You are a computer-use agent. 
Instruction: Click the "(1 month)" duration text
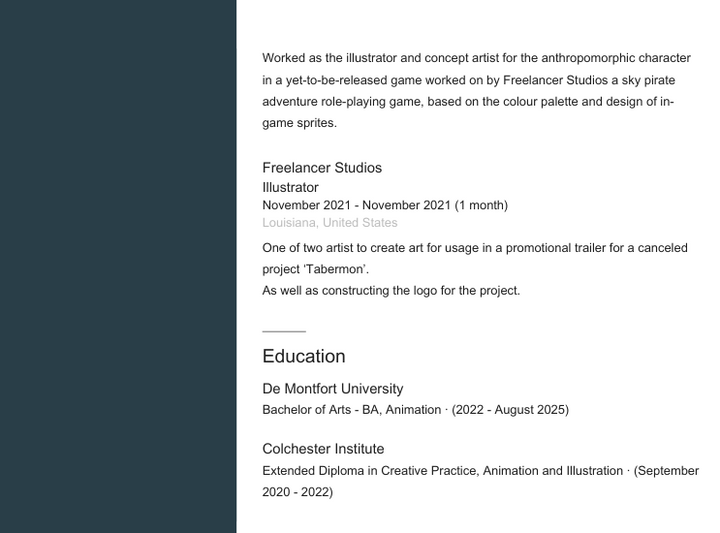pyautogui.click(x=481, y=205)
